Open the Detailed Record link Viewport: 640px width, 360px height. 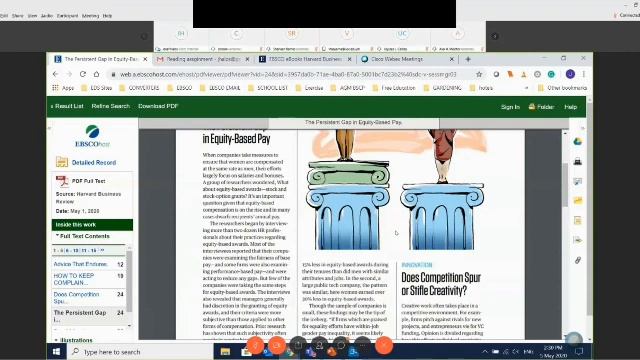pyautogui.click(x=94, y=162)
